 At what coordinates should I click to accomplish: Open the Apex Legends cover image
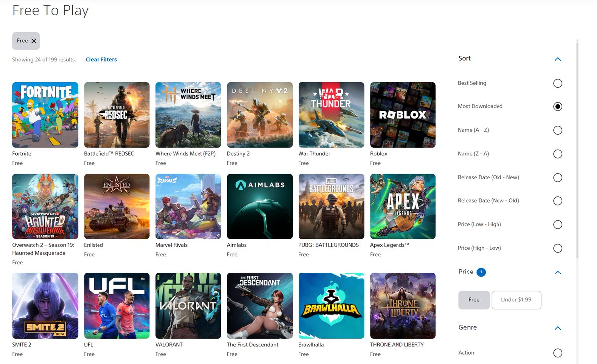(403, 206)
